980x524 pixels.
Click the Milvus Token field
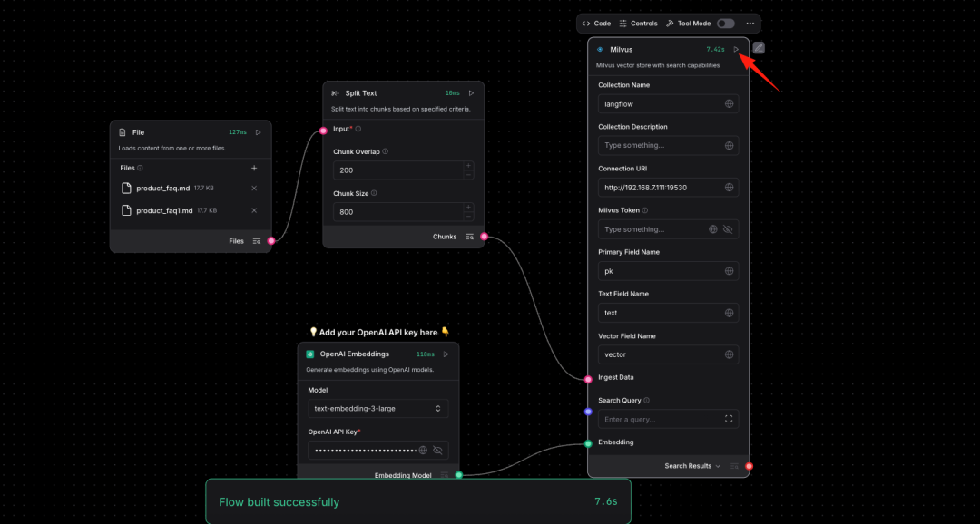pos(668,229)
